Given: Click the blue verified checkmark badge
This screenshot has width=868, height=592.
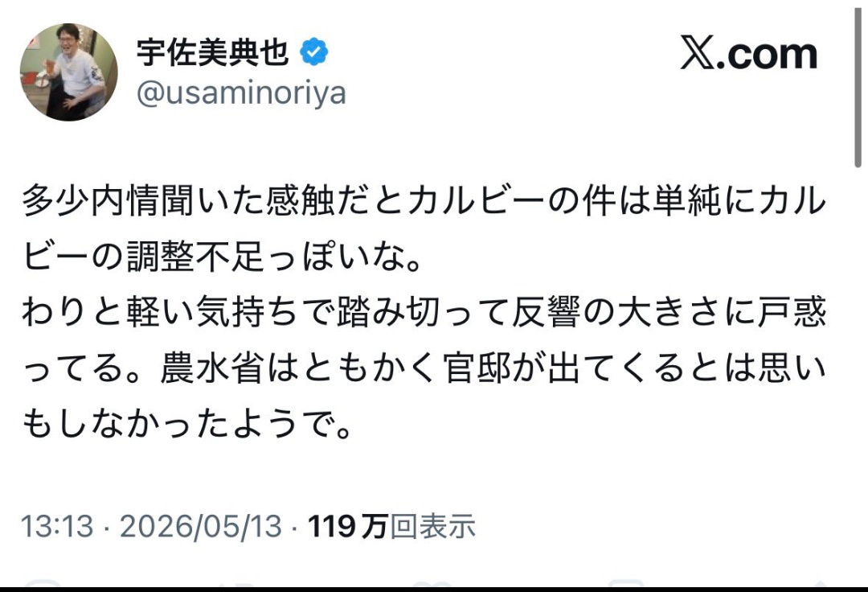Looking at the screenshot, I should (x=314, y=52).
